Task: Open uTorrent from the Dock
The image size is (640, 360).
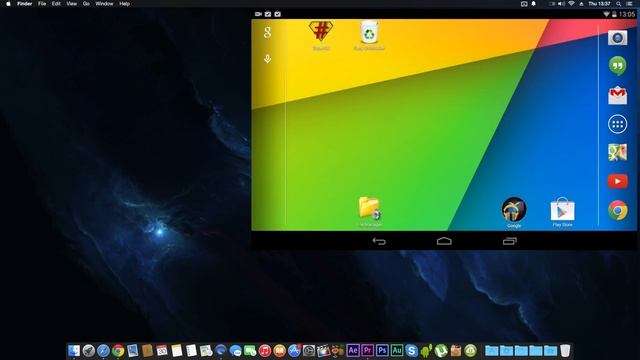Action: [x=441, y=350]
